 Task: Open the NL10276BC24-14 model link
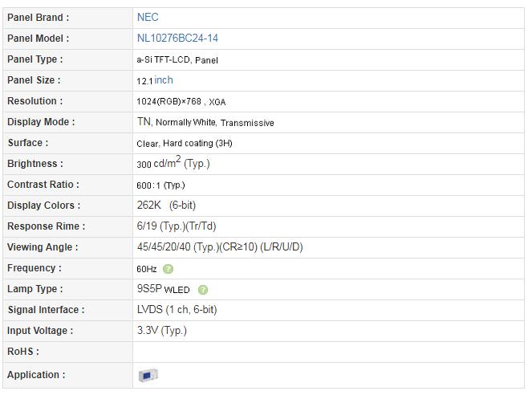[x=177, y=38]
